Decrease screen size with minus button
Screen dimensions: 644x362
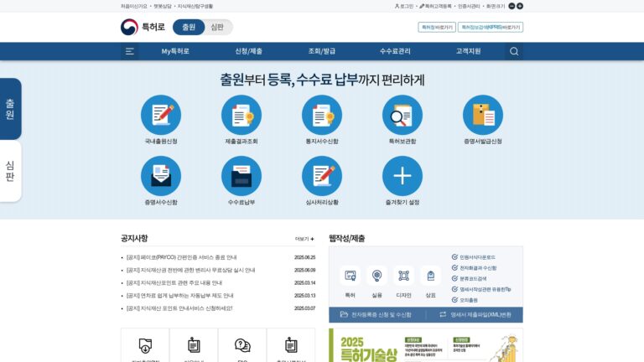click(512, 6)
